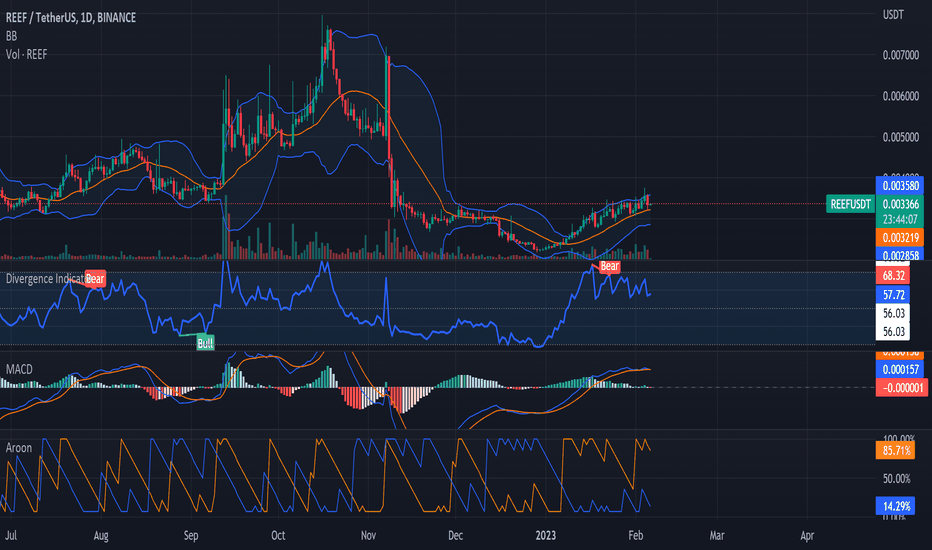Select the BB indicator label

click(11, 36)
